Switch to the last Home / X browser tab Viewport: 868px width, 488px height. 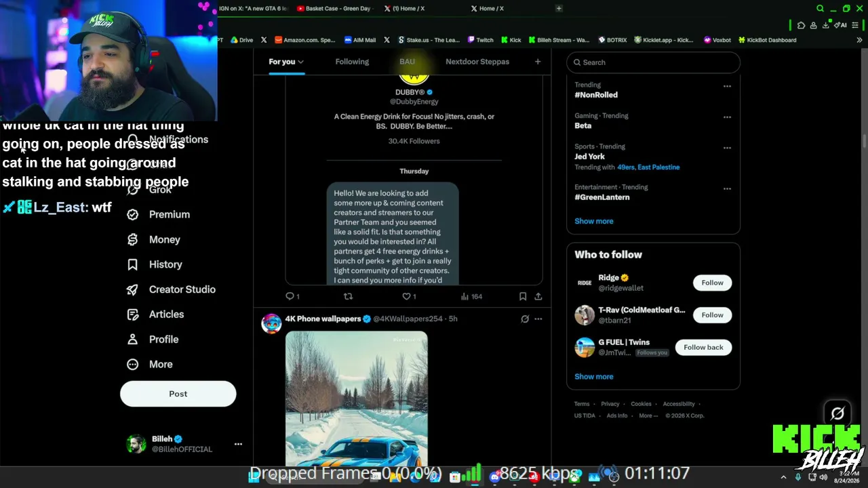487,9
